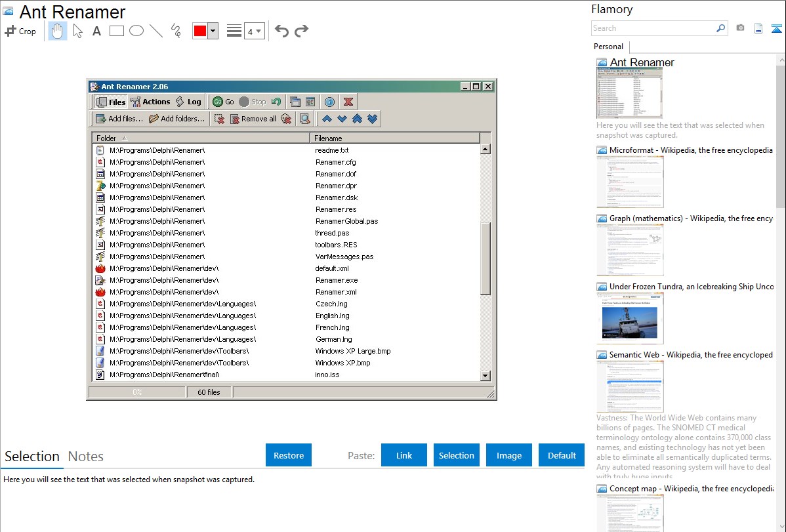786x532 pixels.
Task: Click into the Flamory Search field
Action: tap(653, 28)
